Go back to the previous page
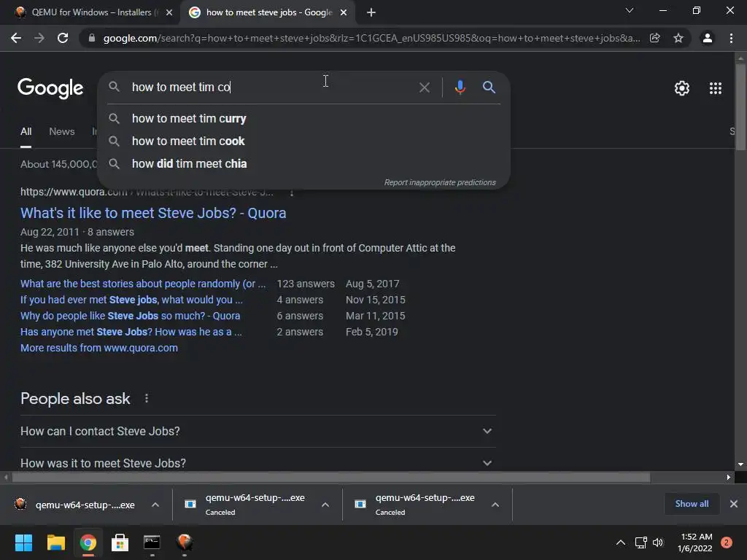747x560 pixels. click(x=16, y=38)
